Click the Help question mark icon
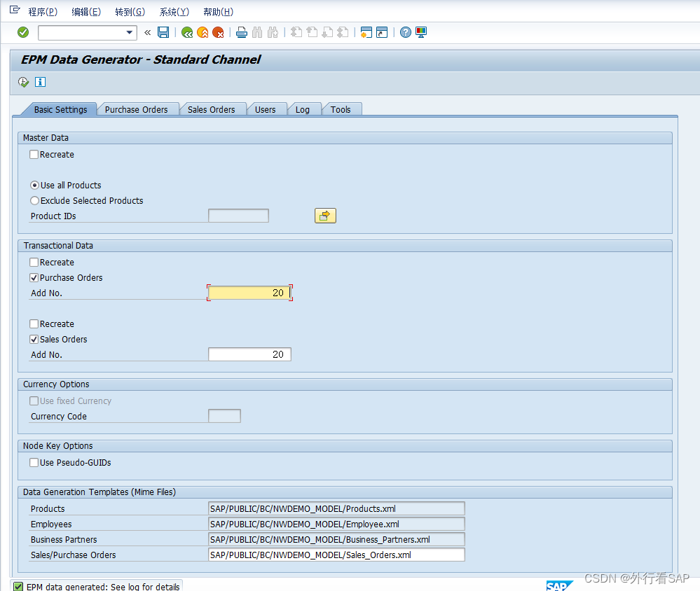The height and width of the screenshot is (591, 700). point(406,32)
